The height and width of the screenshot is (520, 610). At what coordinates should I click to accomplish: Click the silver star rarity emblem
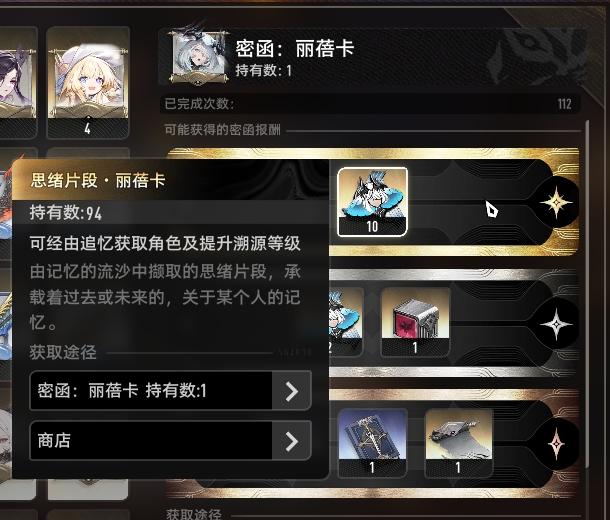click(556, 324)
